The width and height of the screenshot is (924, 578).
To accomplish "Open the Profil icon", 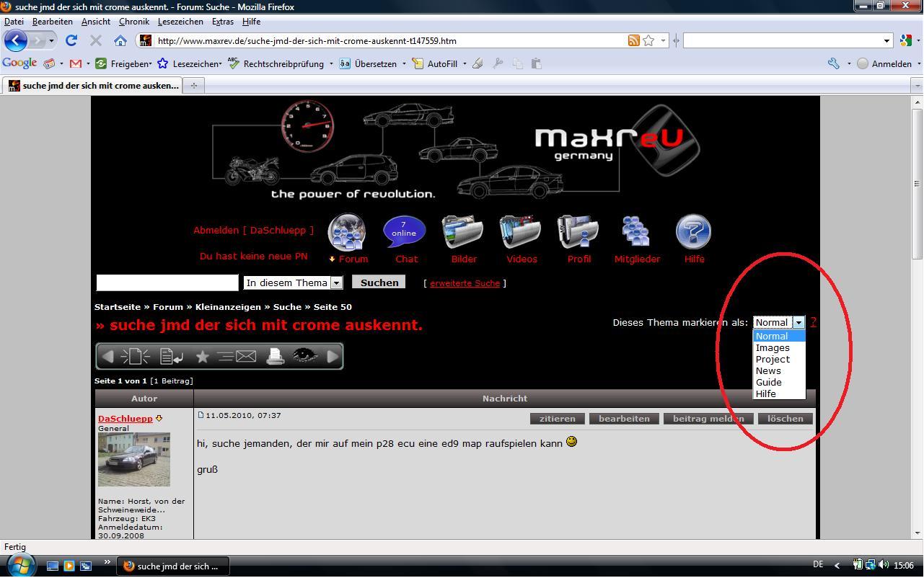I will click(578, 232).
